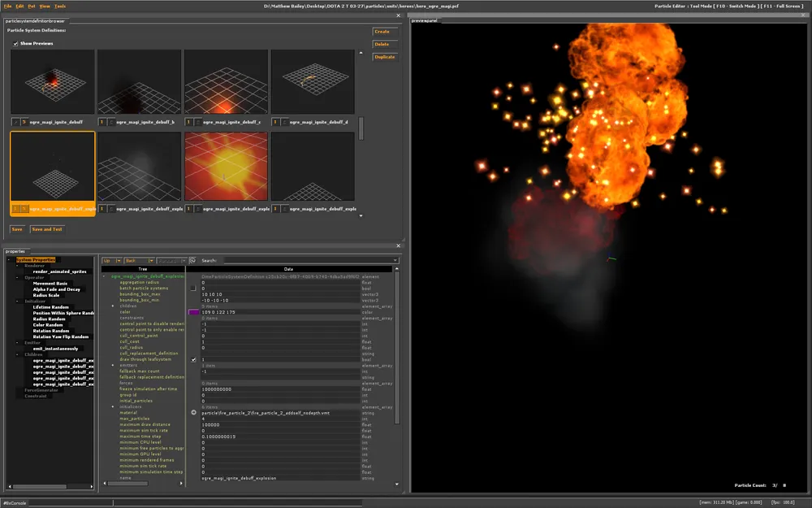812x508 pixels.
Task: Click scroll-up arrow in definitions browser
Action: tap(361, 53)
